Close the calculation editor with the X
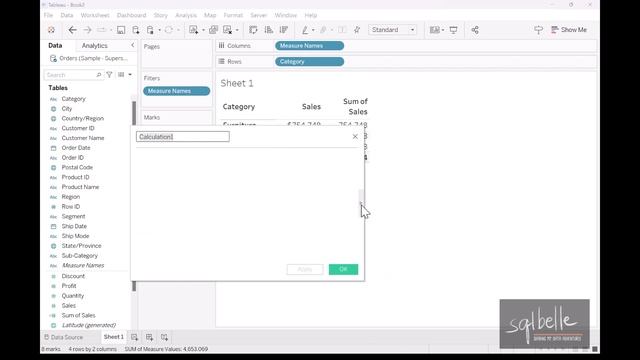640x360 pixels. click(355, 137)
